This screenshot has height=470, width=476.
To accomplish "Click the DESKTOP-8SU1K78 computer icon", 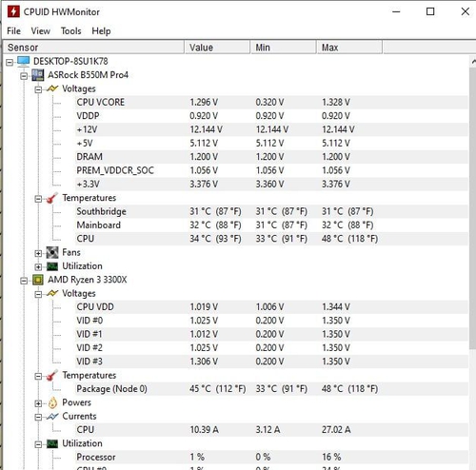I will pos(24,61).
